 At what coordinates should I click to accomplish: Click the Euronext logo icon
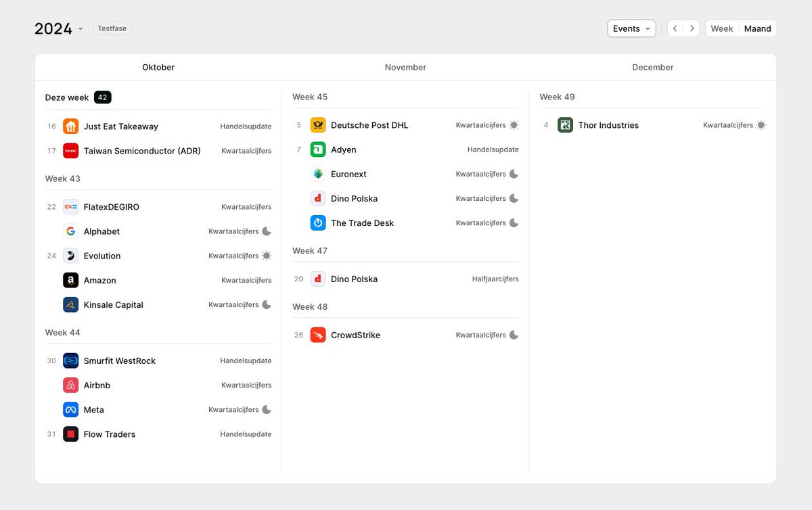(318, 174)
